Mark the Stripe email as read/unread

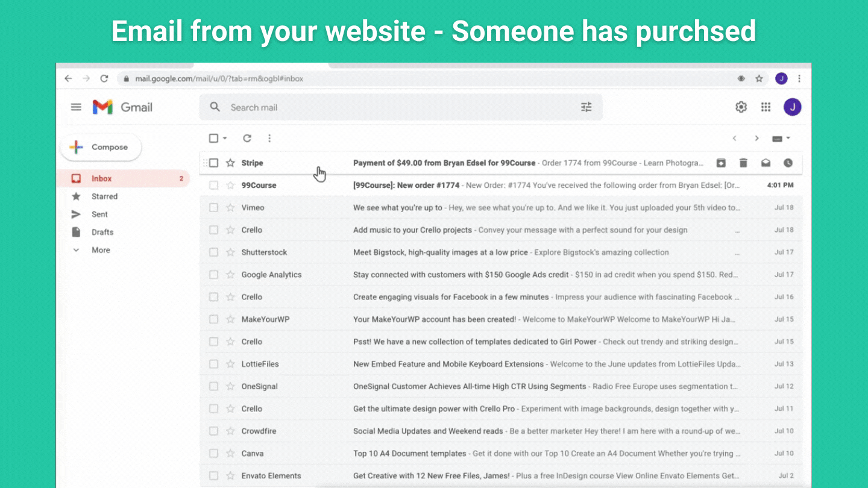766,163
